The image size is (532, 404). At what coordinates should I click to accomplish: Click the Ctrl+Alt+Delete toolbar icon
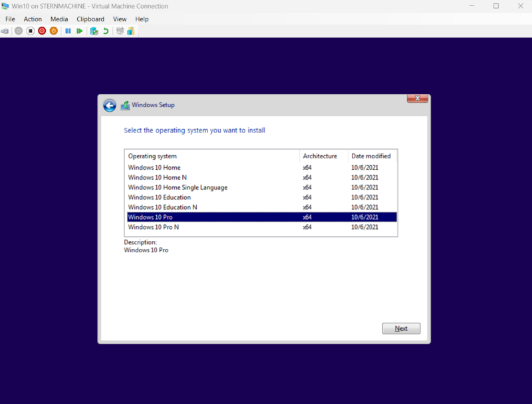pyautogui.click(x=5, y=31)
